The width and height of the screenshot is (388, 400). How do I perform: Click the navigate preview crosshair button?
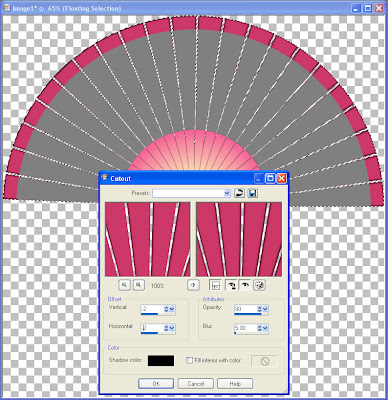coord(193,285)
